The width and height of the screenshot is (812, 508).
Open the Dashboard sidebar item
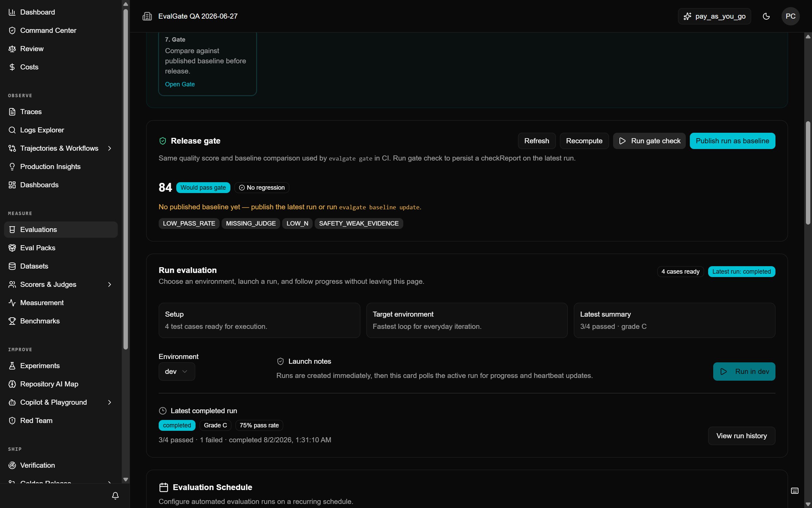coord(61,12)
